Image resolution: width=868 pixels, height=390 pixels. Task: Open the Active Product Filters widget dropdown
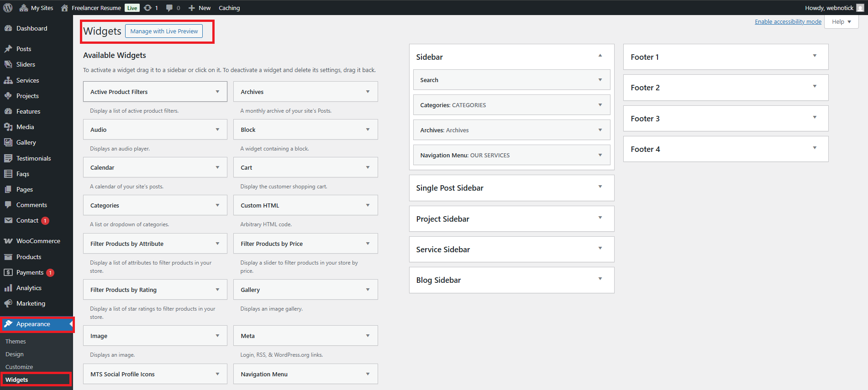217,92
